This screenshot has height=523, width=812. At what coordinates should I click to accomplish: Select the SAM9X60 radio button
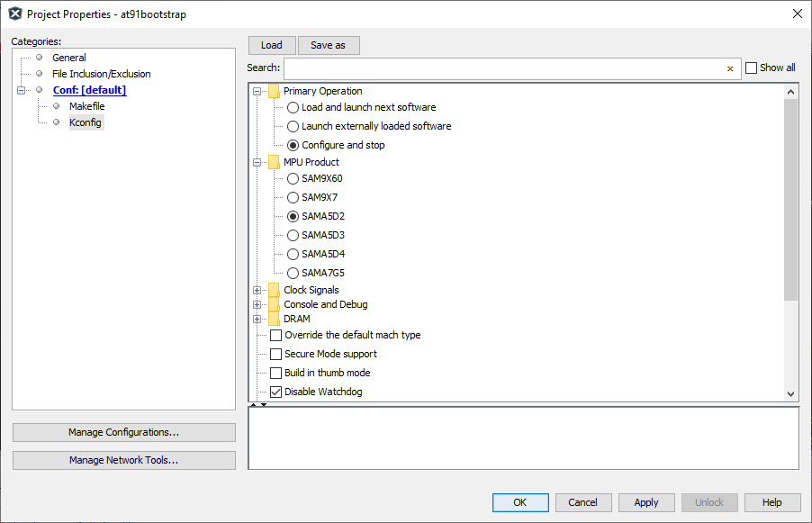tap(293, 179)
